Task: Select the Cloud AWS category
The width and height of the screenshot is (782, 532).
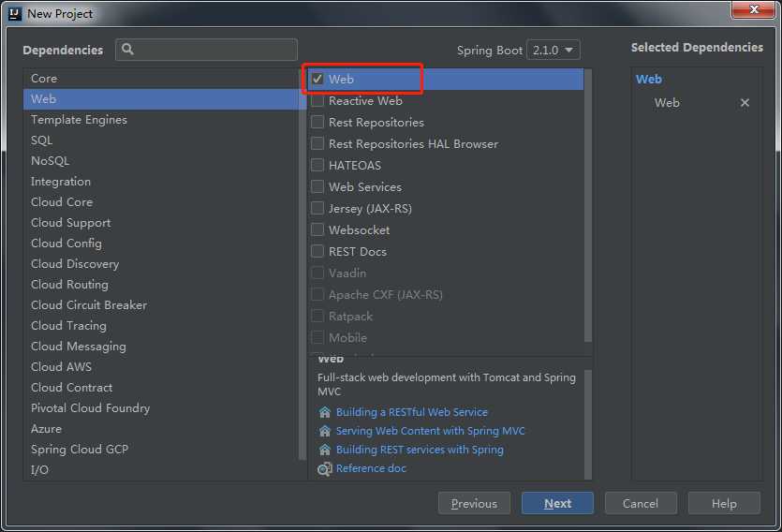Action: pos(161,366)
